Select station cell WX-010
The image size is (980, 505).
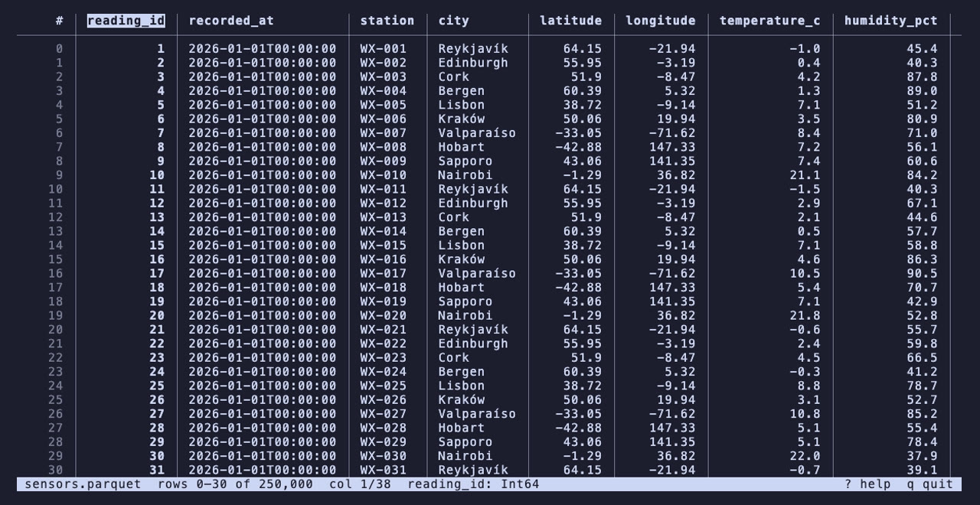pos(384,175)
